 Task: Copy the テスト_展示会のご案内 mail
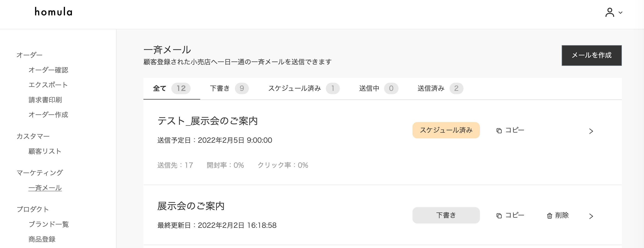(510, 130)
